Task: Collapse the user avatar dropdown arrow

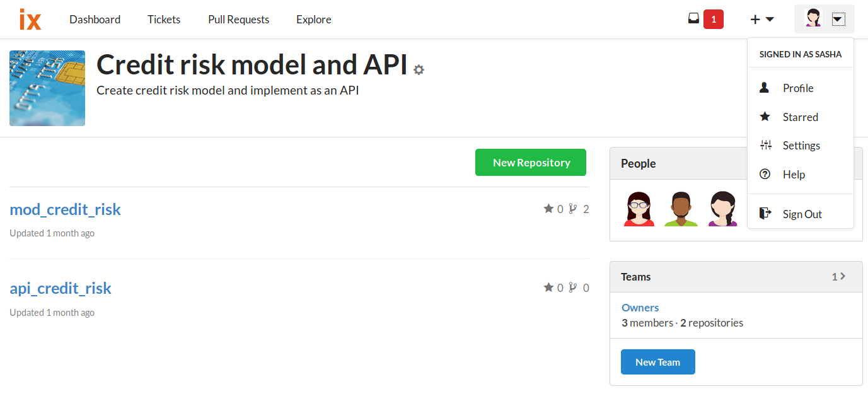Action: tap(837, 20)
